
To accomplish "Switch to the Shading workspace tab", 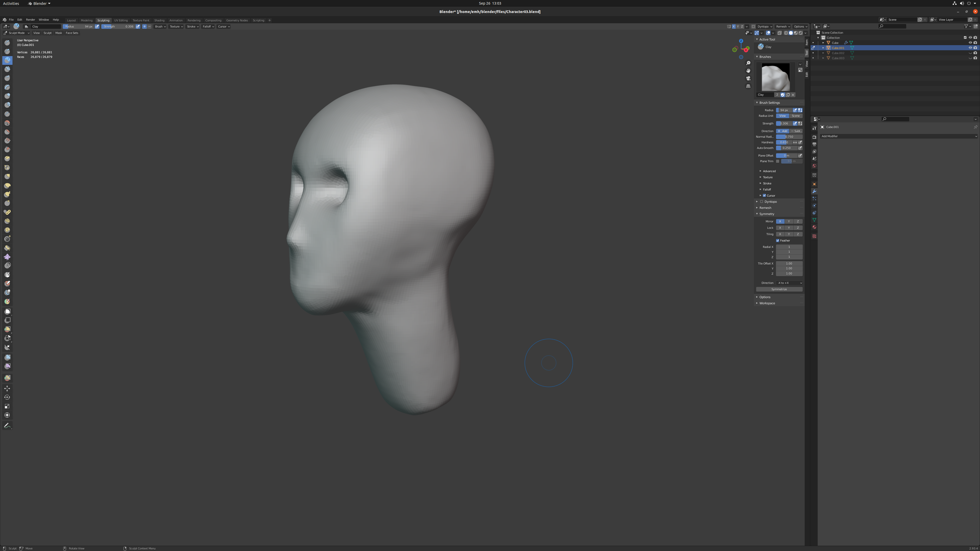I will (x=160, y=20).
